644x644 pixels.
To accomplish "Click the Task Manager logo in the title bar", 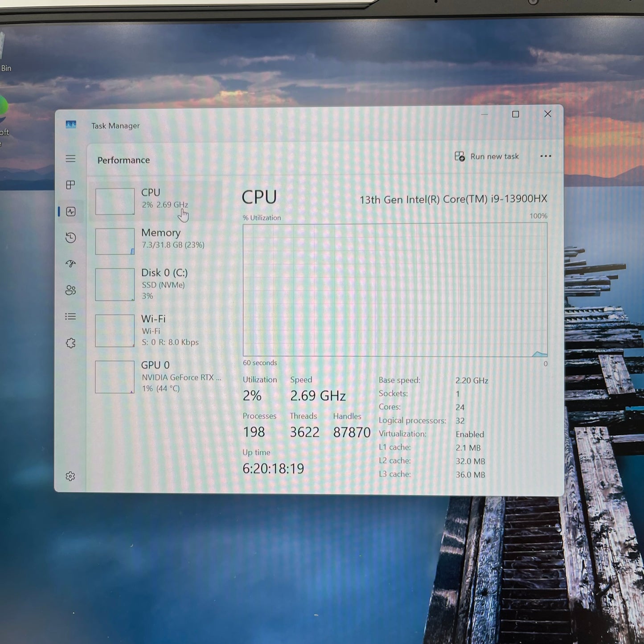I will pyautogui.click(x=71, y=125).
